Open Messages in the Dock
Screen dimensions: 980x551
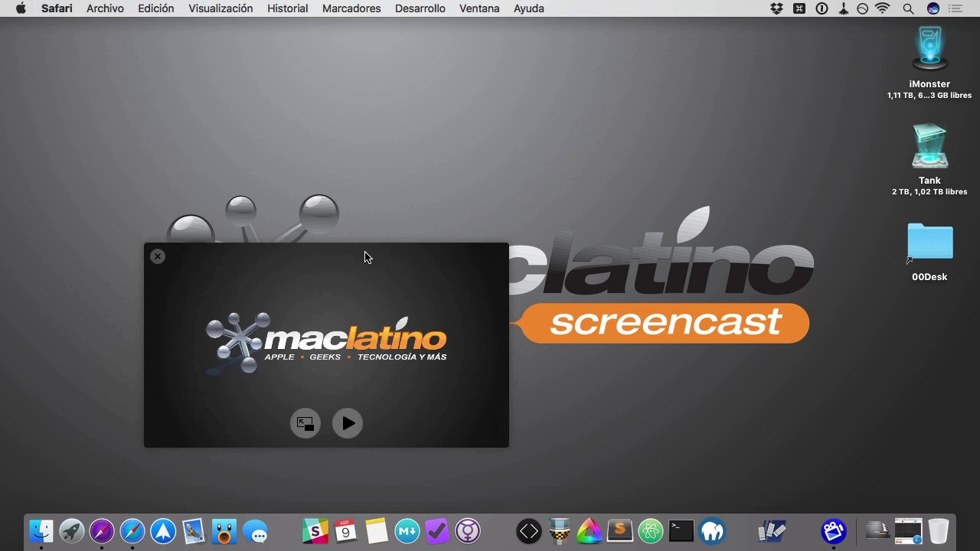coord(255,530)
